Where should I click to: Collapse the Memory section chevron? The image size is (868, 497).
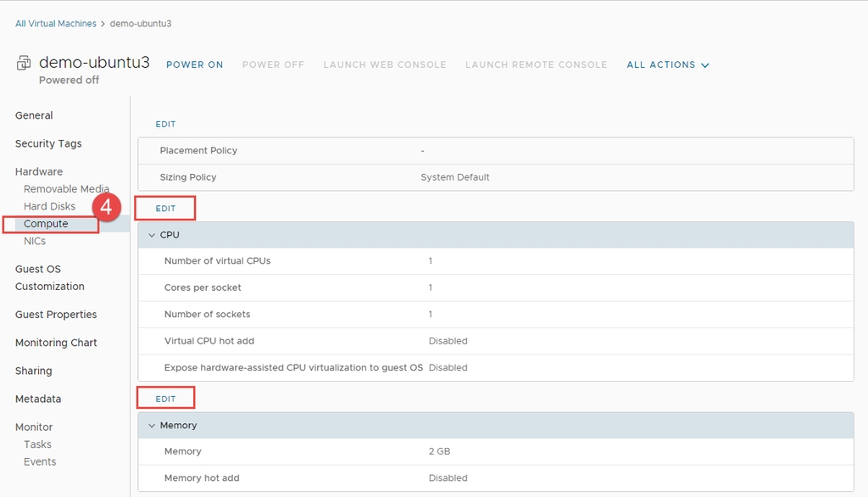152,426
